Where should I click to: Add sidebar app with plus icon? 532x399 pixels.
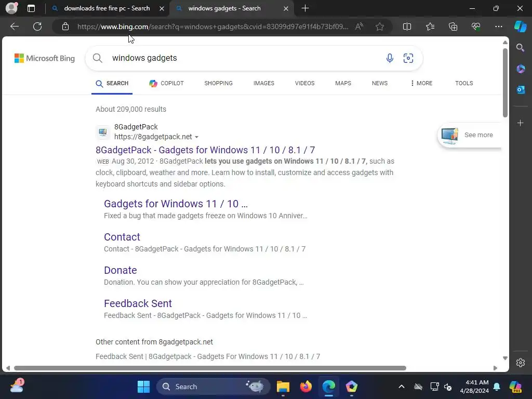[x=521, y=123]
